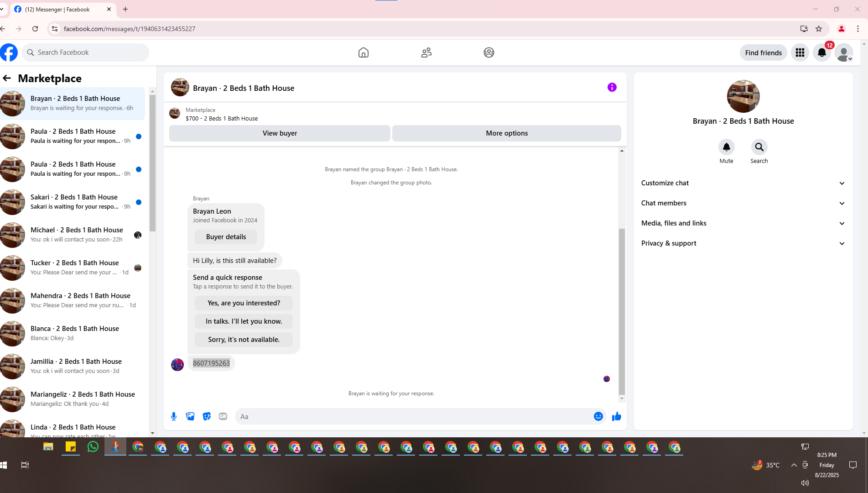
Task: Show hidden system tray icons
Action: (794, 465)
